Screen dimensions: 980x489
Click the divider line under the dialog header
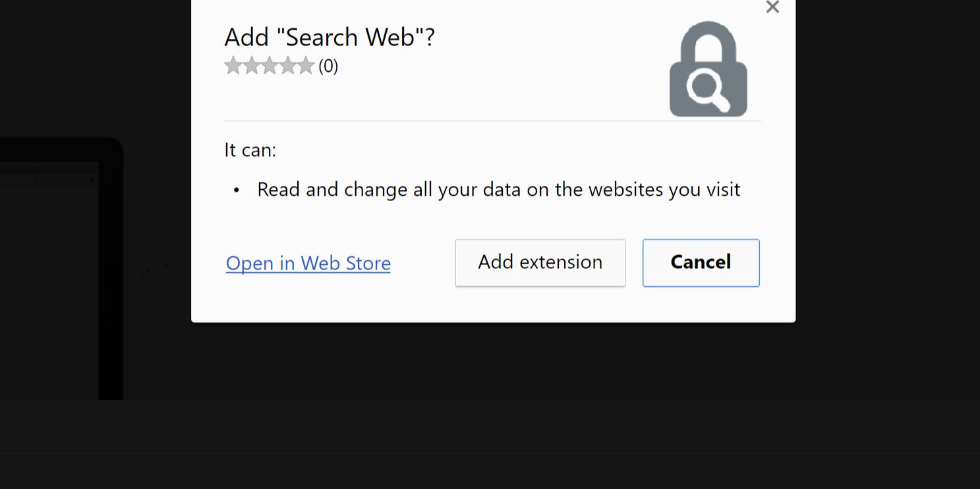click(x=492, y=121)
